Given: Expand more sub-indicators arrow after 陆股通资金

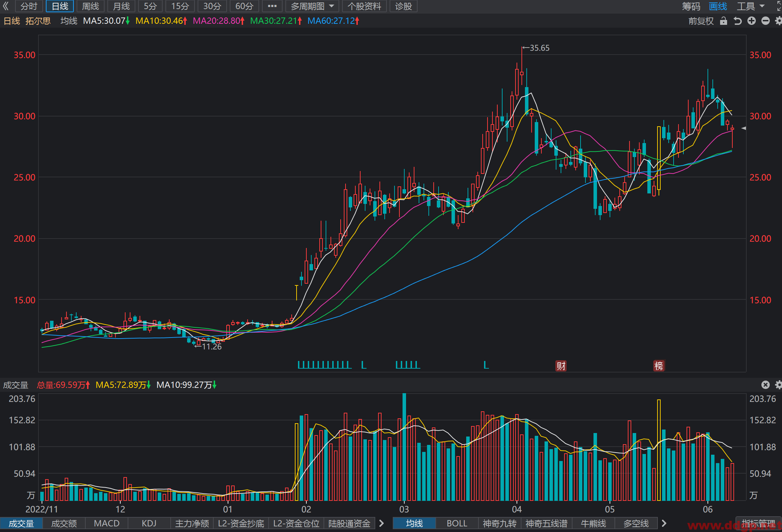Looking at the screenshot, I should click(382, 523).
